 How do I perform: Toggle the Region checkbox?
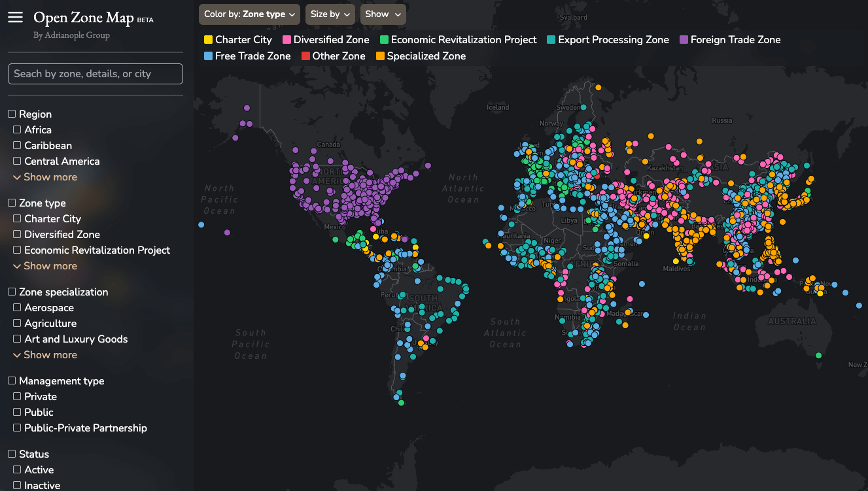click(12, 114)
